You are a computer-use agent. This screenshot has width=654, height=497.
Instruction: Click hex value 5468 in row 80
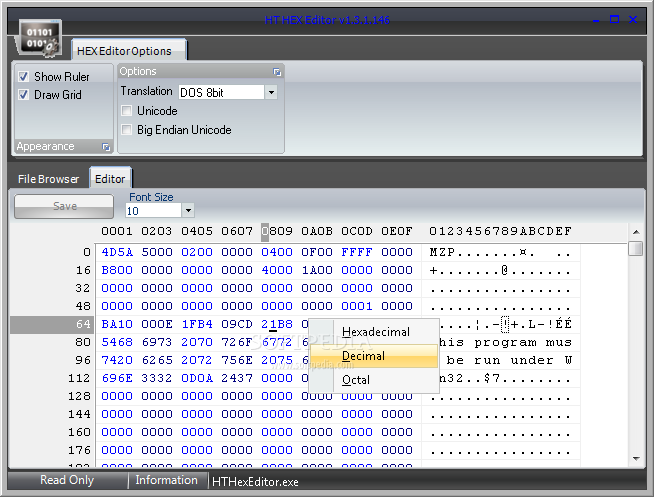[117, 342]
